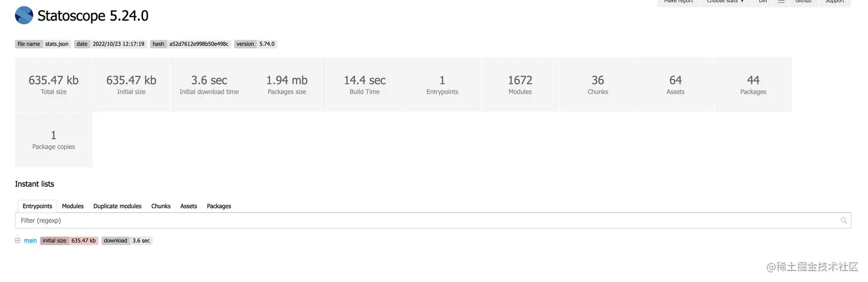The image size is (868, 282).
Task: Click the 1672 Modules stat card
Action: click(x=520, y=84)
